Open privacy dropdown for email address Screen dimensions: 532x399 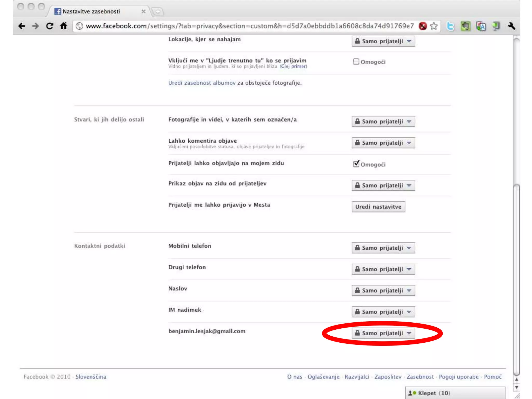click(x=383, y=333)
